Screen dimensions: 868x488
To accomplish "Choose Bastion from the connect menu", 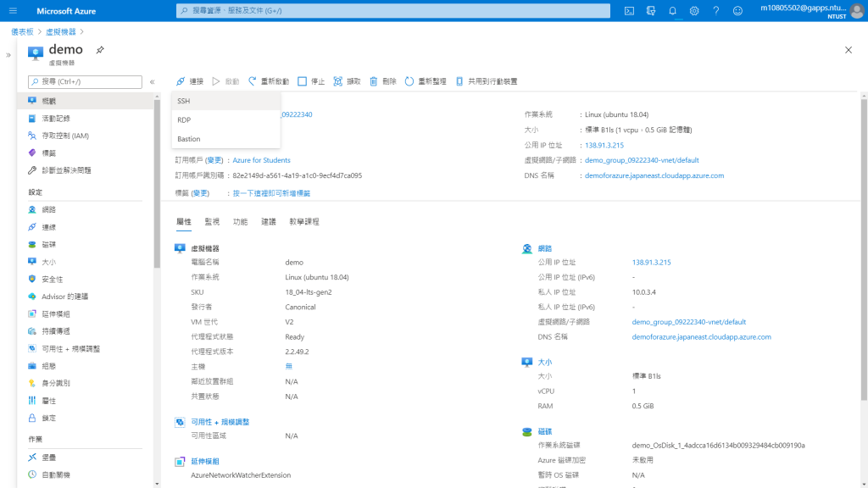I will click(x=225, y=139).
